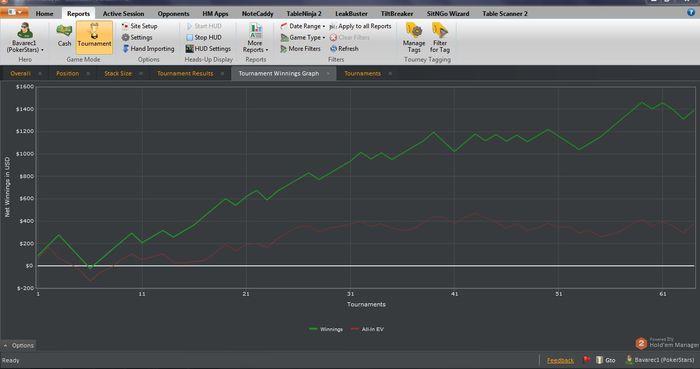Open the Feedback link
Screen dimensions: 700x369
(x=560, y=361)
